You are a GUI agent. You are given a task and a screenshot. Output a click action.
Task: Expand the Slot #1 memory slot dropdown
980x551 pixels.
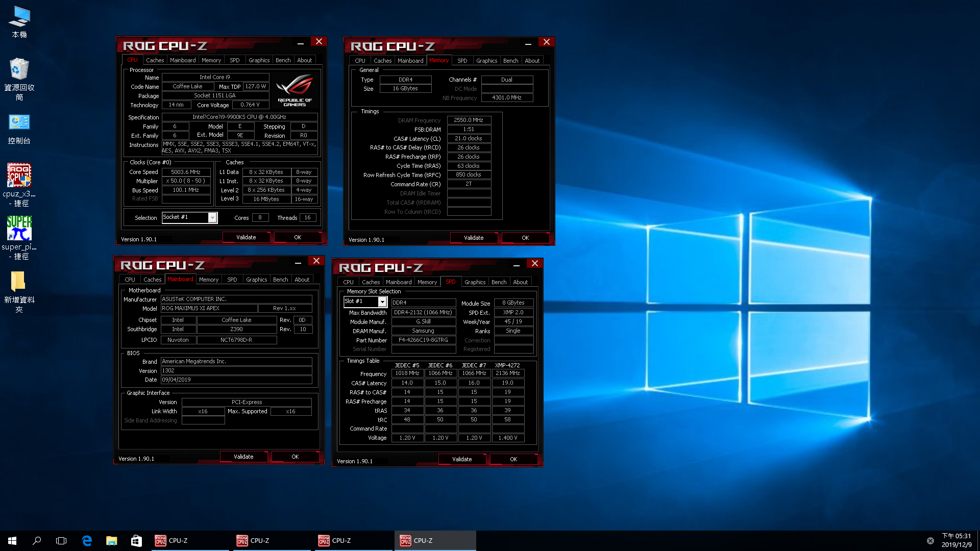click(x=382, y=302)
